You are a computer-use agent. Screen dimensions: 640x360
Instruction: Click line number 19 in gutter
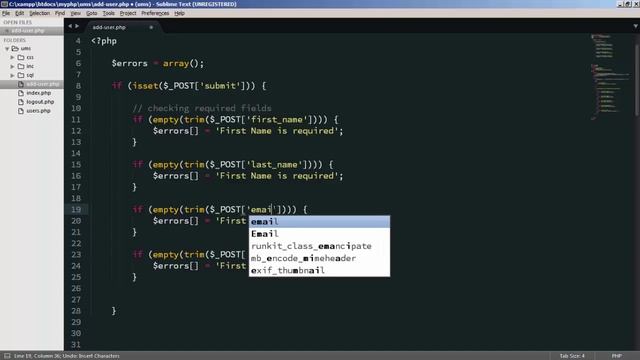76,210
